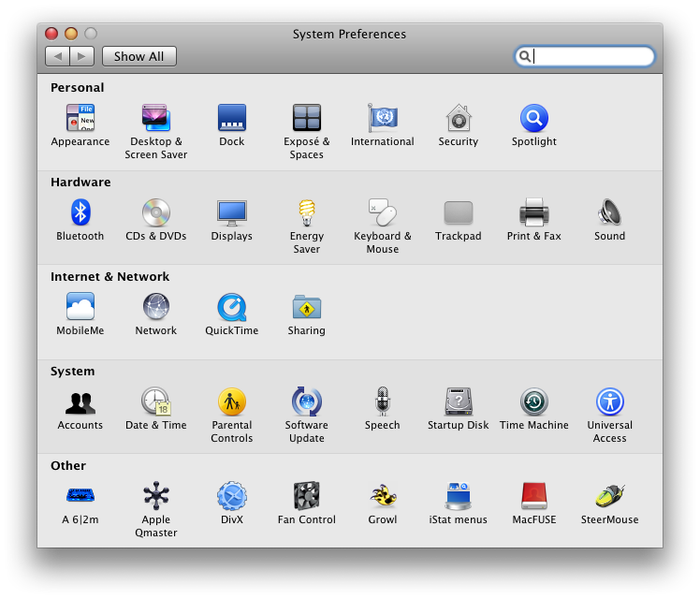Click the Show All button
Screen dimensions: 700x599
click(x=139, y=56)
